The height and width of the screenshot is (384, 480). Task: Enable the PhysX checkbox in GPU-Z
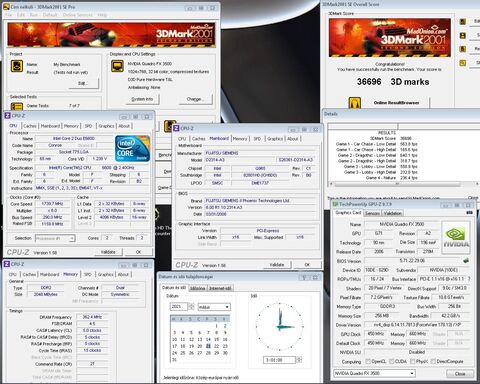(413, 361)
